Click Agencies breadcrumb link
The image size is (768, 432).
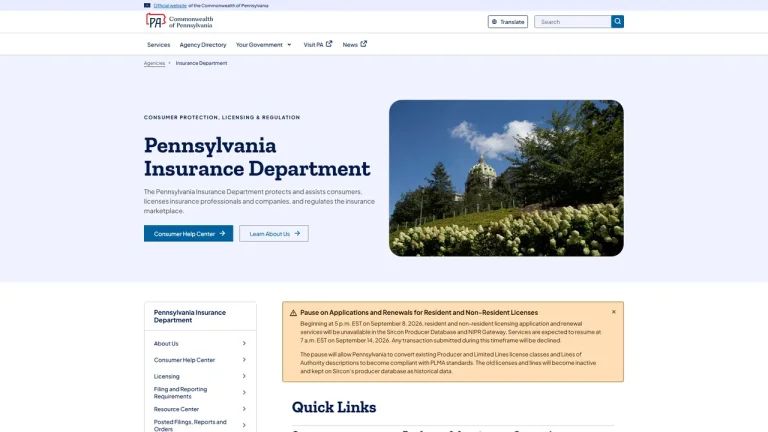tap(154, 63)
